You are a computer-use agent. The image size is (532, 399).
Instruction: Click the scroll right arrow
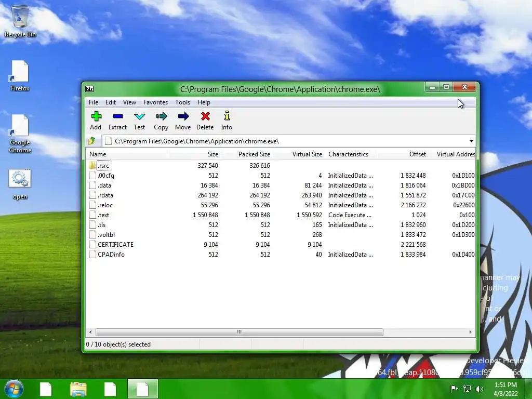pos(470,332)
